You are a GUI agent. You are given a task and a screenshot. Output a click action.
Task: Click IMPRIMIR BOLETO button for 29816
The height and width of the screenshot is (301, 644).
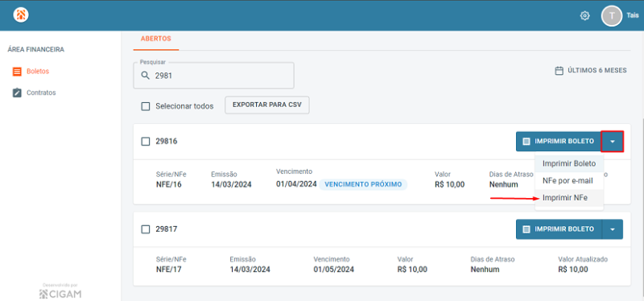(x=559, y=142)
